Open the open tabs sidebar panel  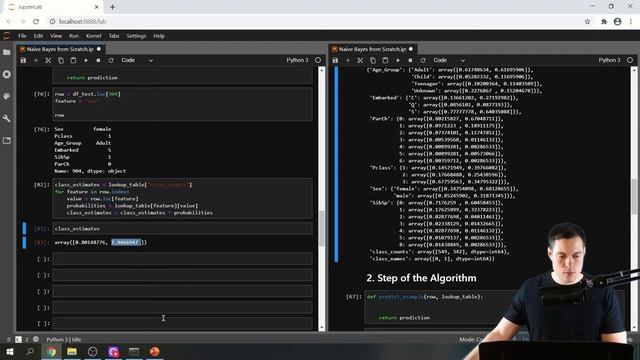coord(7,140)
